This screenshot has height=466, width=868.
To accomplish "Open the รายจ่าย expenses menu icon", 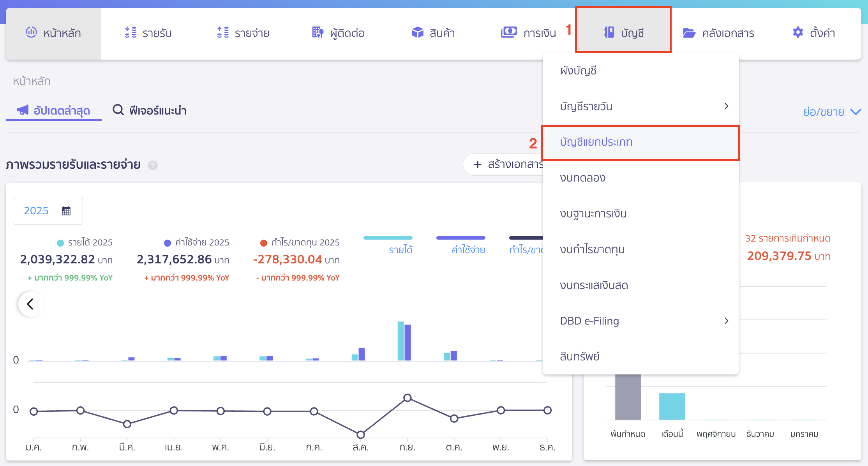I will click(222, 32).
